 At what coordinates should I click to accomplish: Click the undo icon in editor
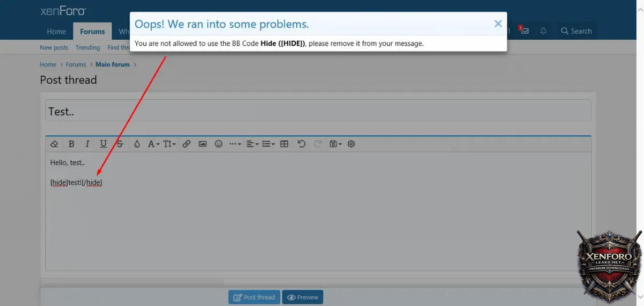tap(301, 144)
